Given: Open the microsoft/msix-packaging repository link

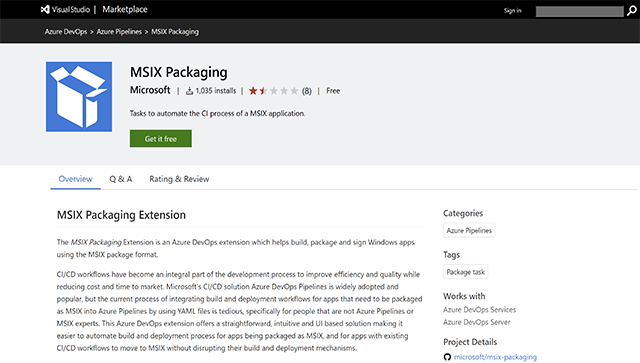Looking at the screenshot, I should (495, 357).
